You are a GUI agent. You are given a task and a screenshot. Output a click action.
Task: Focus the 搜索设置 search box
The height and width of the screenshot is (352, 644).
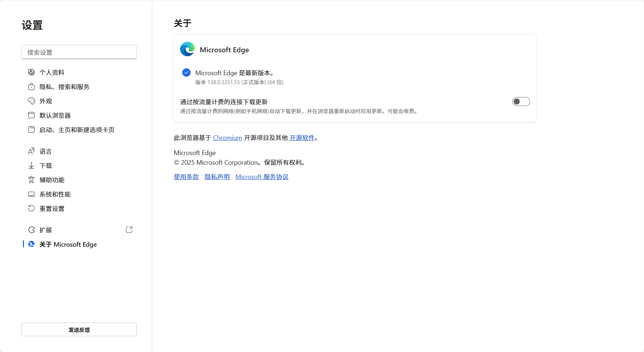coord(79,52)
